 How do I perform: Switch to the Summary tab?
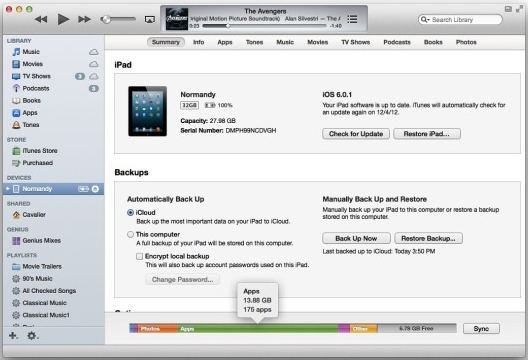[166, 42]
